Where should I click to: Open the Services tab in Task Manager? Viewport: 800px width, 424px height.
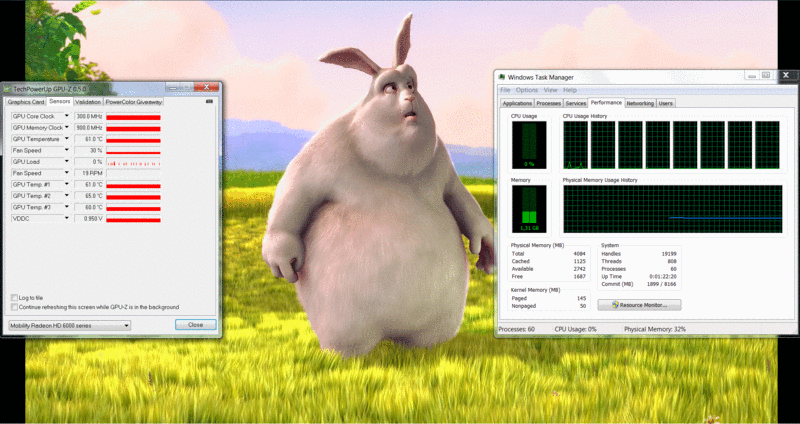coord(576,103)
